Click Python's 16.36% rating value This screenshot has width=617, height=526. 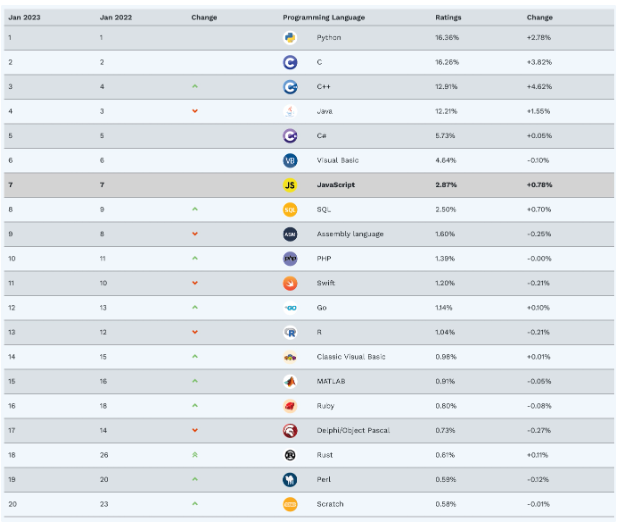point(447,37)
